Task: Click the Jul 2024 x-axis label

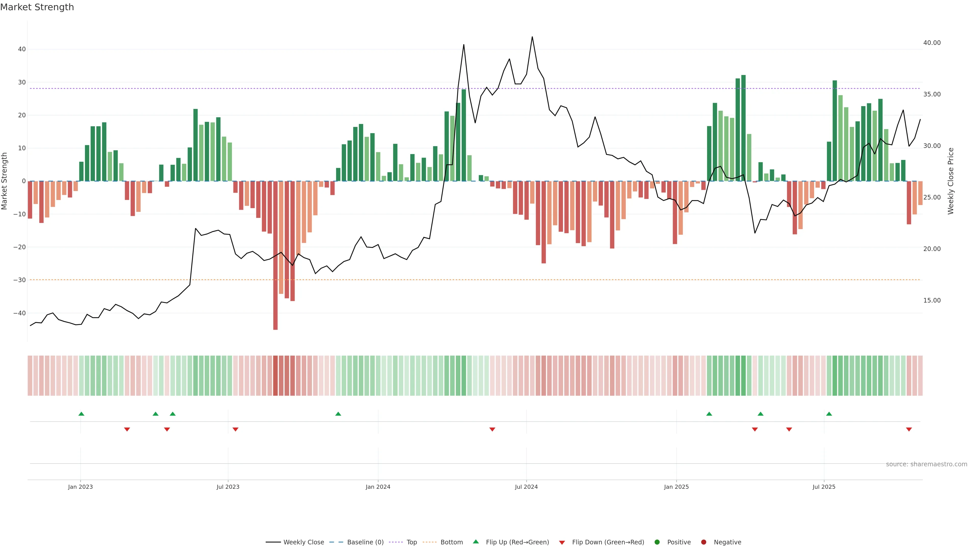Action: pos(526,487)
